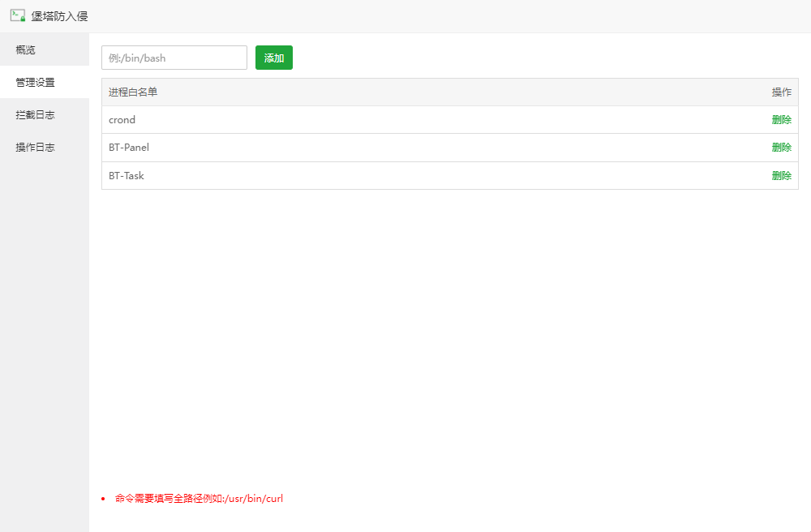Image resolution: width=811 pixels, height=532 pixels.
Task: Remove BT-Task via its 删除 link
Action: [781, 175]
